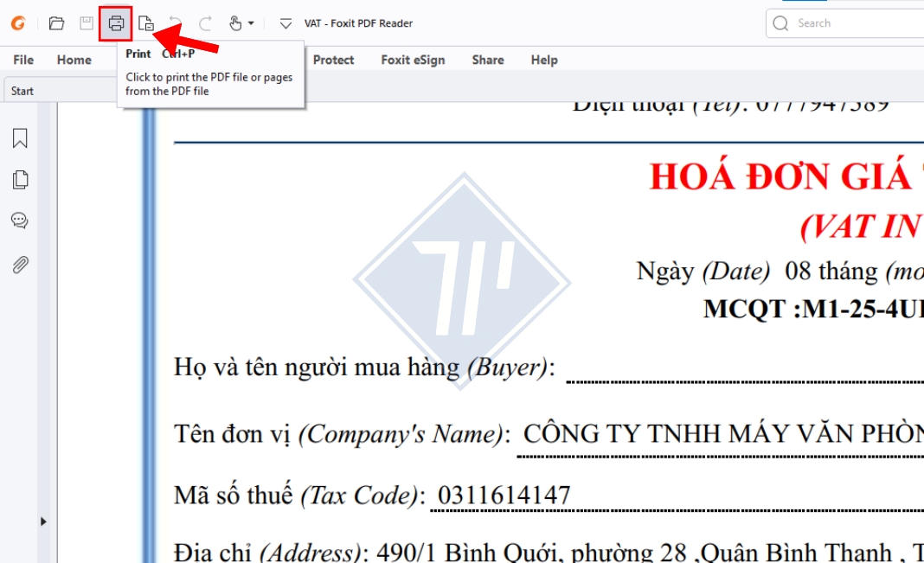The image size is (924, 563).
Task: Click the 'Tên đơn vị (Company's Name)' label
Action: [343, 435]
